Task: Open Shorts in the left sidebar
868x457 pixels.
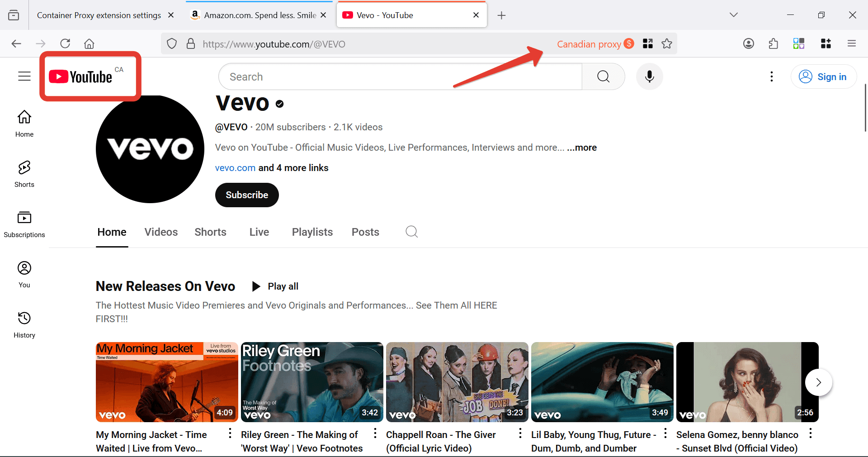Action: 24,174
